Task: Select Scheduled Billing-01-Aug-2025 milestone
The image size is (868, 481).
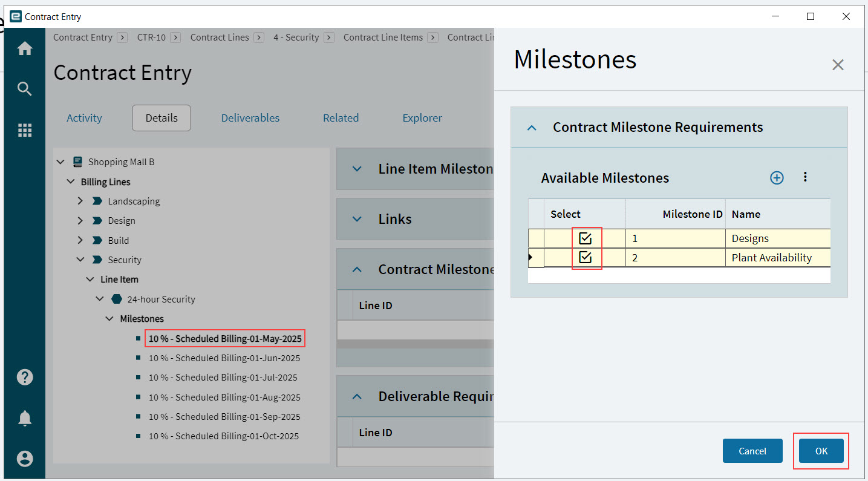Action: [x=224, y=398]
